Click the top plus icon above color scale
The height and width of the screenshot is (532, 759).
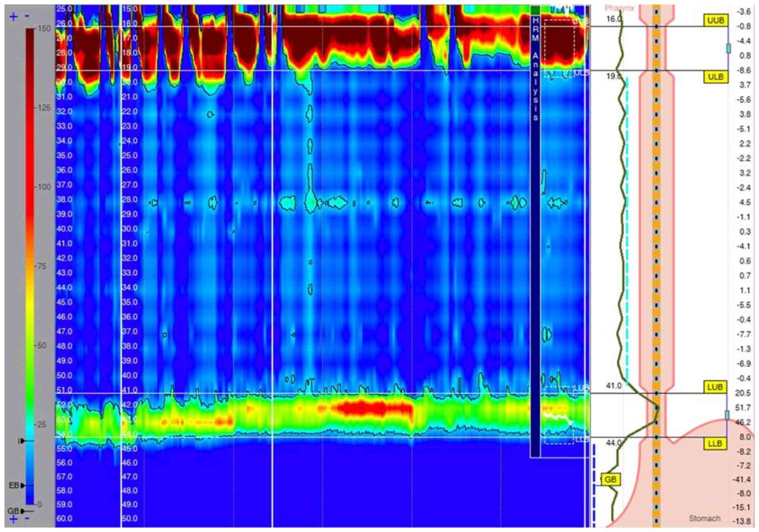[13, 17]
